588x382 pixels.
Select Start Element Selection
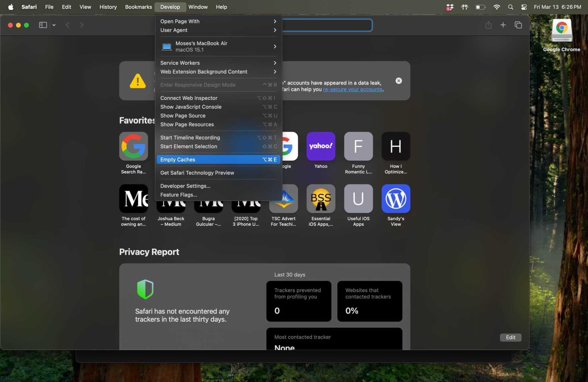pos(218,146)
